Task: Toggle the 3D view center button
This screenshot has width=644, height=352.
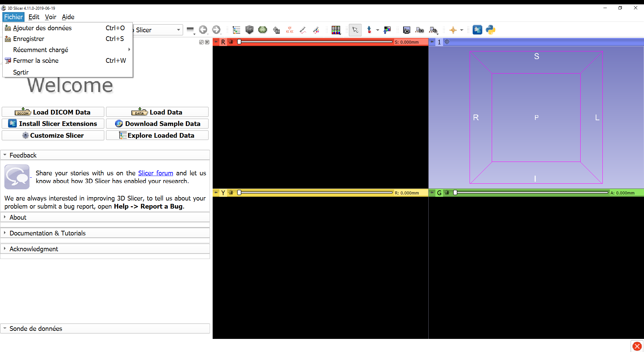Action: (447, 42)
